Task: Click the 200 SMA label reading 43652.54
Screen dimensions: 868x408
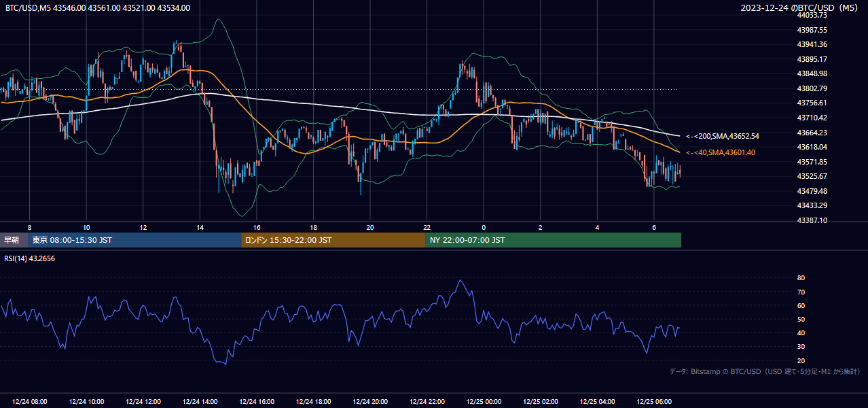Action: click(723, 136)
